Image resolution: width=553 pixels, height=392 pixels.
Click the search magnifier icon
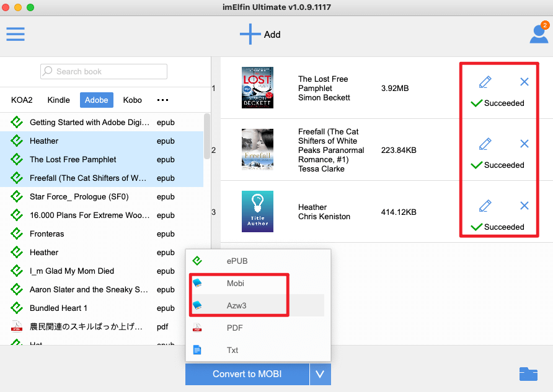(48, 71)
